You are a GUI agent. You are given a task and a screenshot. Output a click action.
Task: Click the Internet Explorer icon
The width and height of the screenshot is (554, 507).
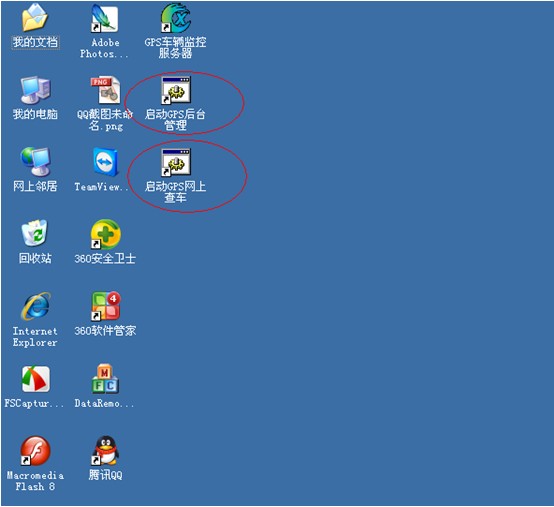click(x=35, y=306)
